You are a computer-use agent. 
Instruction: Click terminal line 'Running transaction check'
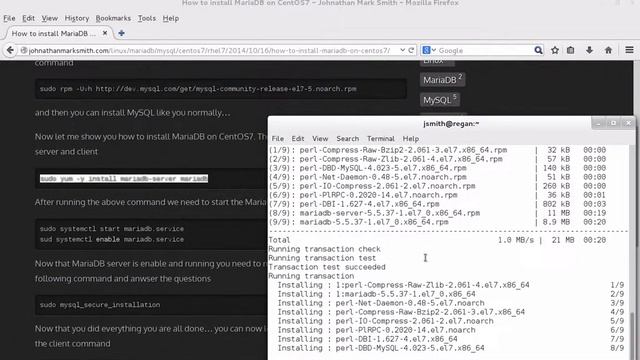[x=324, y=249]
